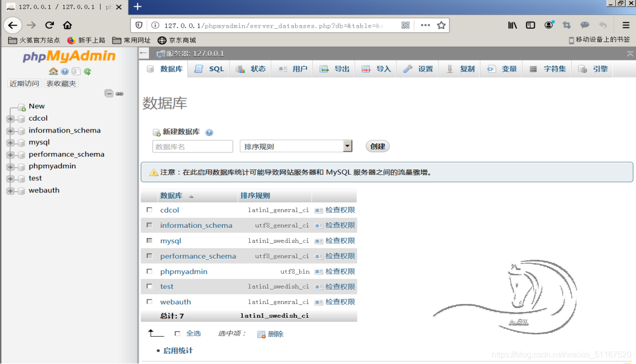Viewport: 636px width, 364px height.
Task: Expand the information_schema tree node
Action: tap(10, 130)
